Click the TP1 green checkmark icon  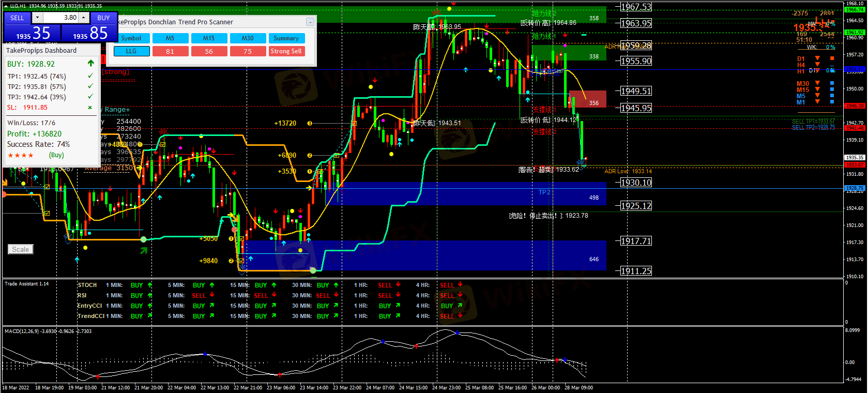tap(90, 76)
